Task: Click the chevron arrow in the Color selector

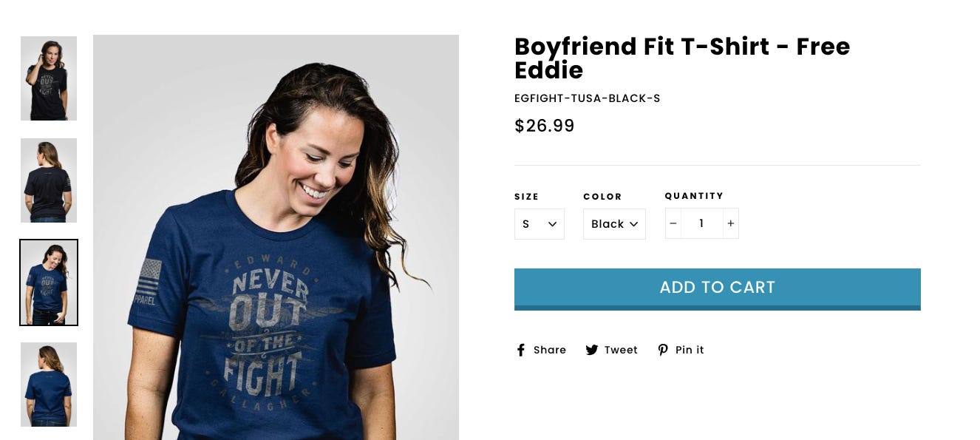Action: [x=633, y=224]
